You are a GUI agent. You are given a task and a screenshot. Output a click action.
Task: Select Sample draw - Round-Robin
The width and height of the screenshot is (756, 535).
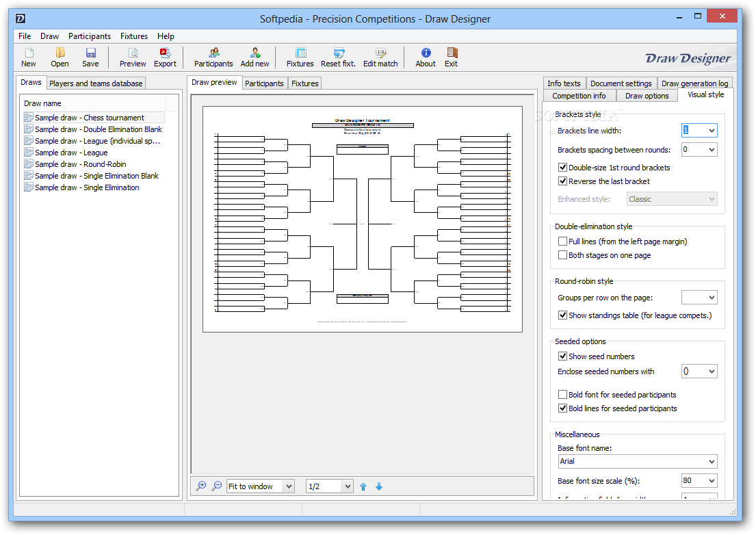point(75,164)
